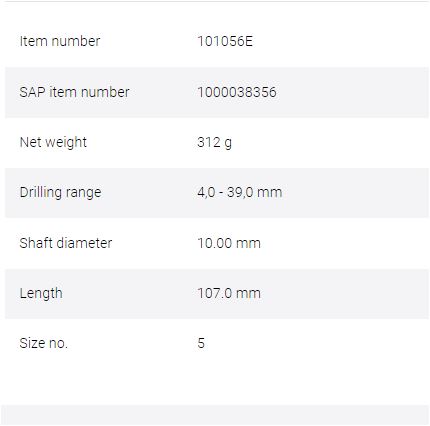Click the Length label
This screenshot has height=426, width=430.
[41, 294]
